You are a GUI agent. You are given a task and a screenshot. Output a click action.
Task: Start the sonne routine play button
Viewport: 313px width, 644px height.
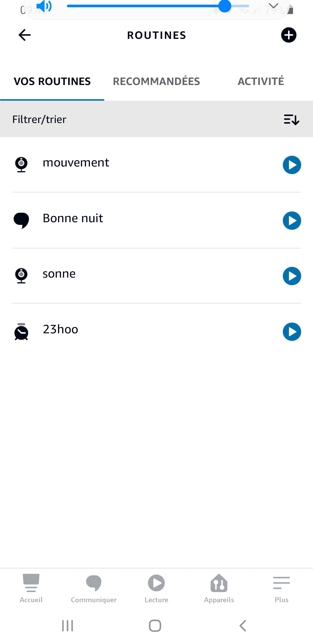point(292,276)
